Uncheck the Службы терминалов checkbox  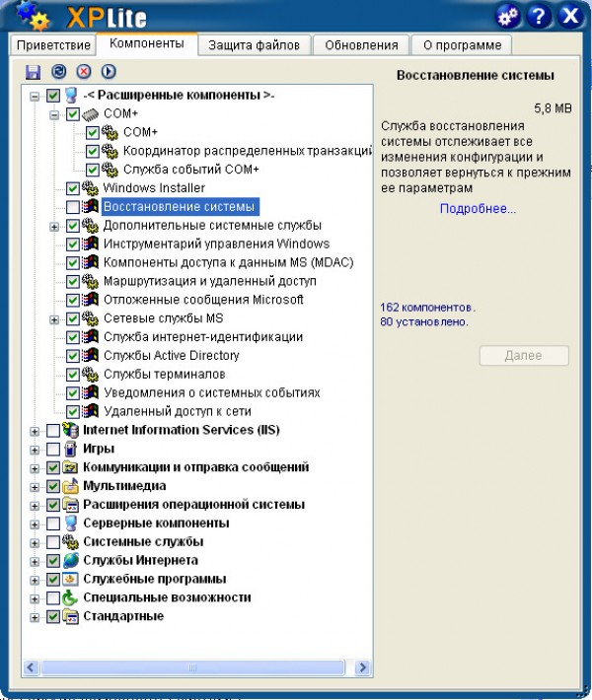click(73, 375)
